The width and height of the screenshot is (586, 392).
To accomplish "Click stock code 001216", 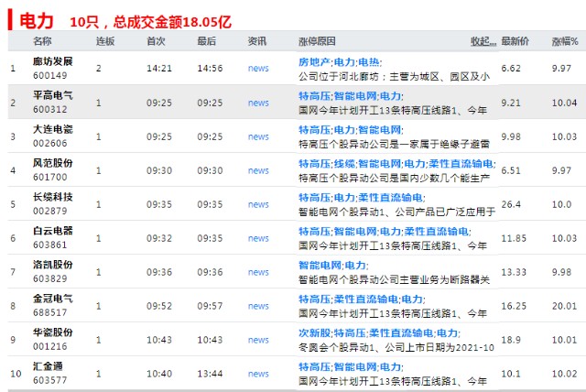I will click(x=50, y=346).
